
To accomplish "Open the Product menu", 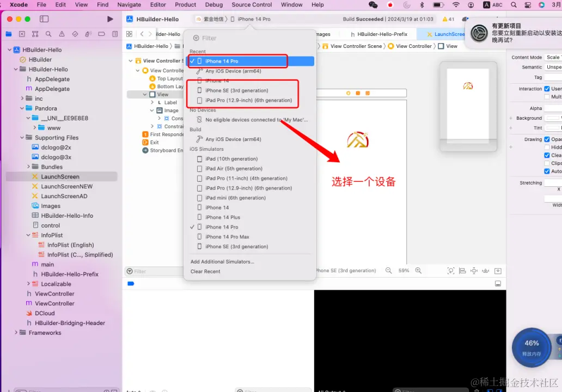I will (x=185, y=5).
